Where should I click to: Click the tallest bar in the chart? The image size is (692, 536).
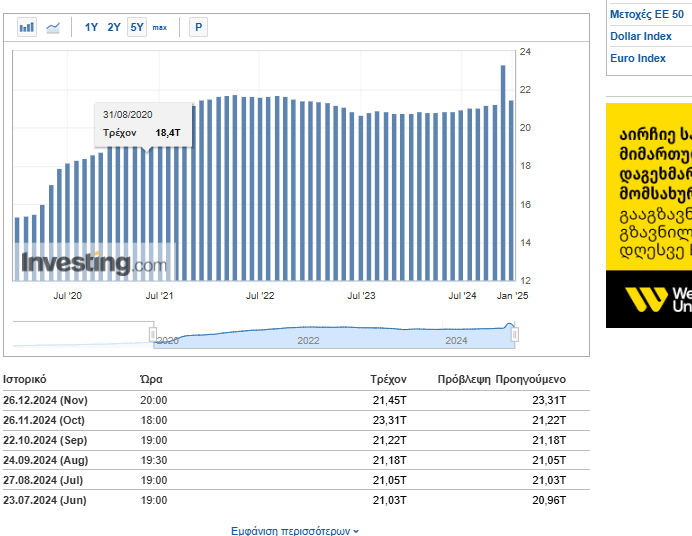503,172
